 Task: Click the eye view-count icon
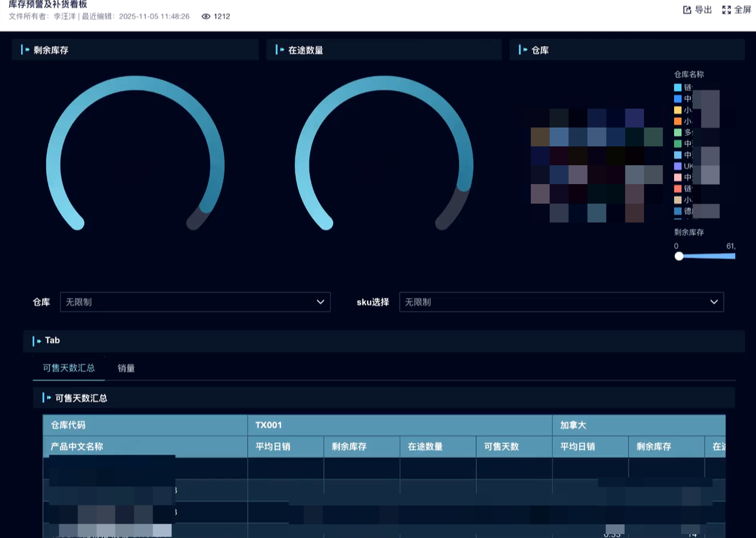tap(206, 16)
